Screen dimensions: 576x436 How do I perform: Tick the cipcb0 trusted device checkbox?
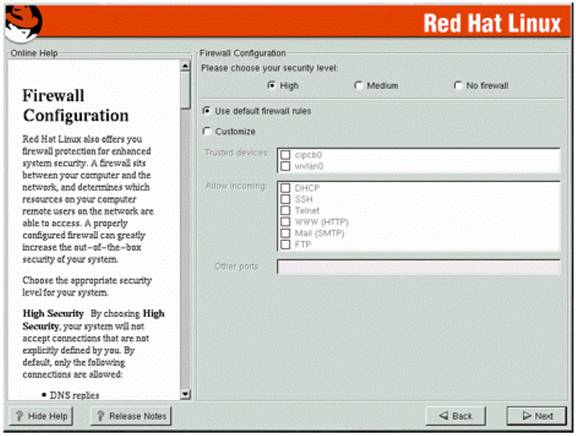(x=285, y=155)
